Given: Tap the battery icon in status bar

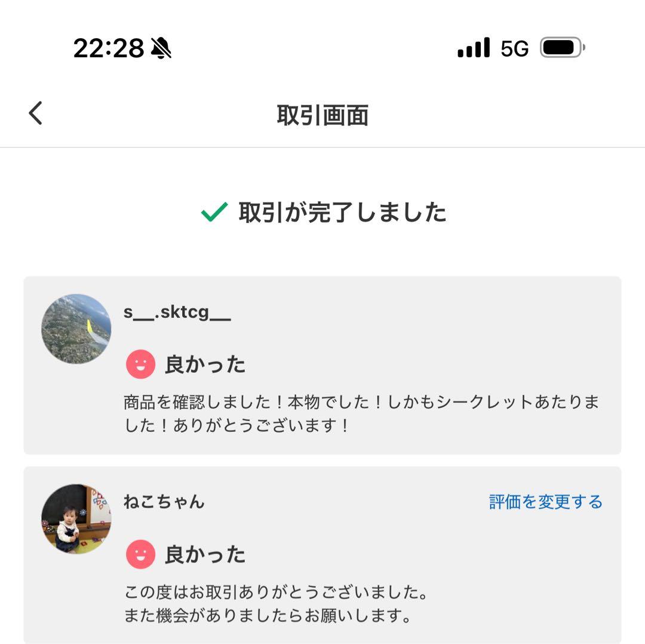Looking at the screenshot, I should point(562,48).
